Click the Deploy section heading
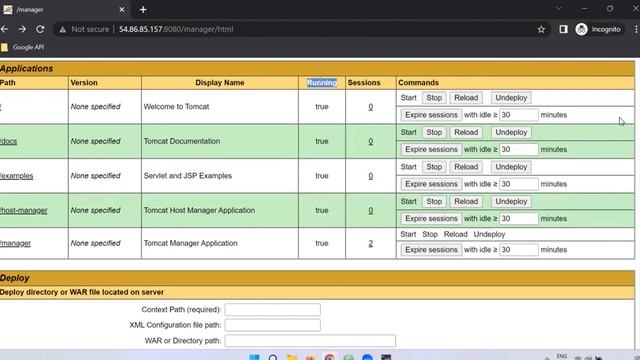 [x=15, y=278]
